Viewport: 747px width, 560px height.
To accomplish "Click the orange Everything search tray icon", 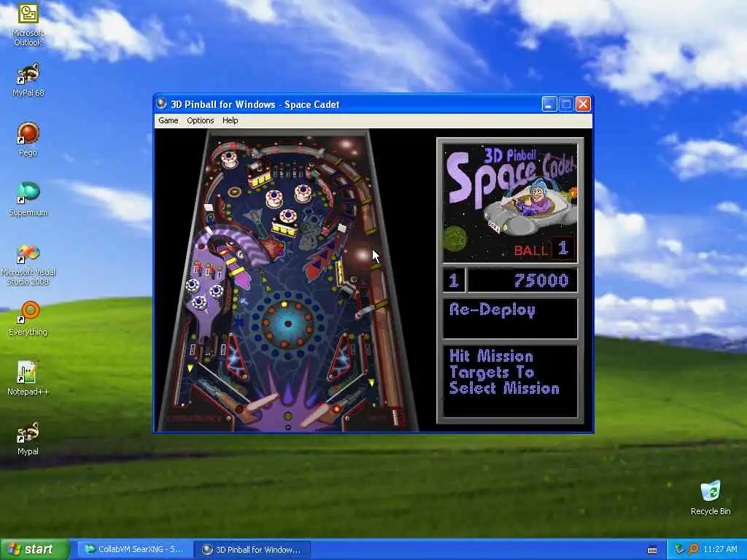I will [693, 549].
